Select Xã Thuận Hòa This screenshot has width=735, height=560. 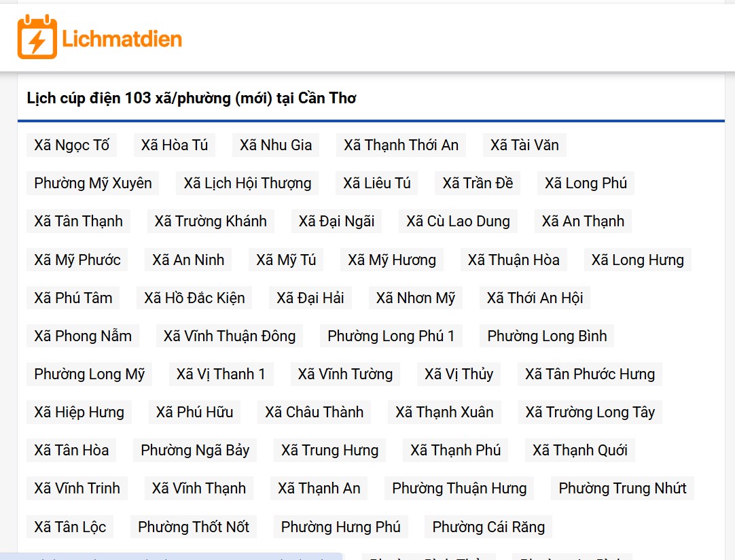tap(514, 260)
